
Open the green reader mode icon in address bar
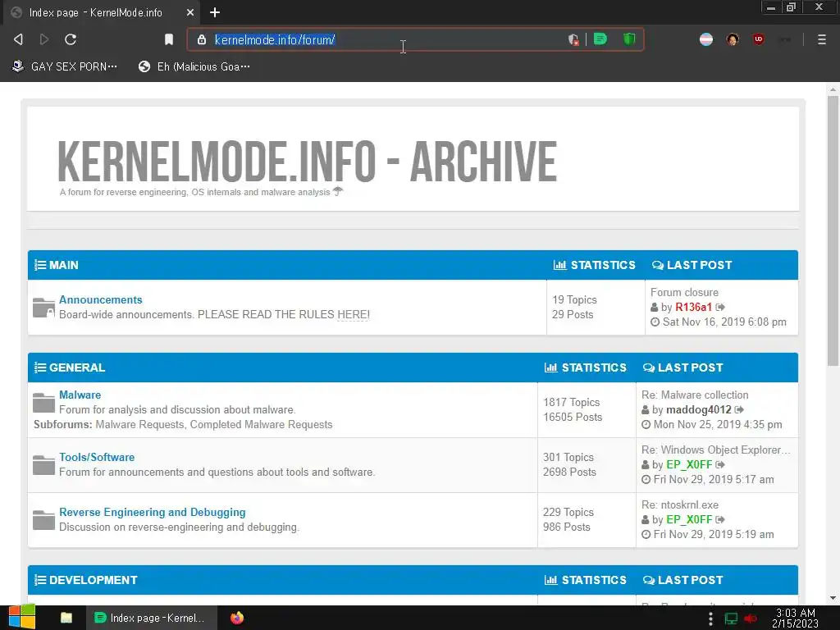click(600, 39)
